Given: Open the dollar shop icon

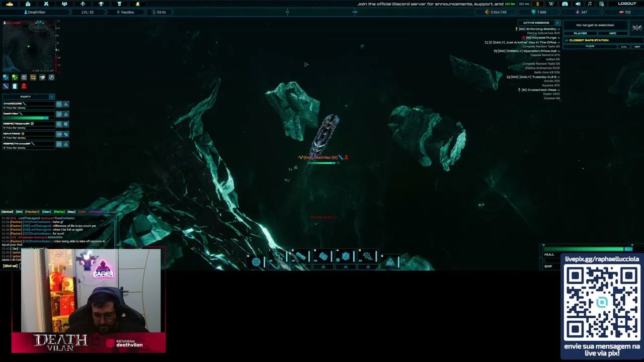Looking at the screenshot, I should click(x=538, y=4).
